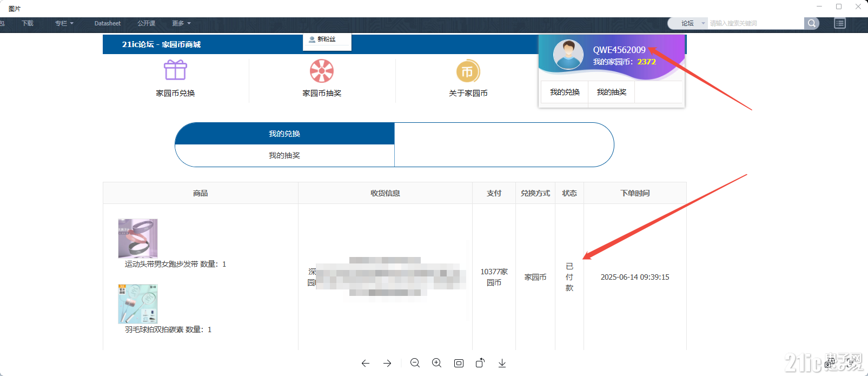
Task: Close the 图片 viewer window
Action: (858, 6)
